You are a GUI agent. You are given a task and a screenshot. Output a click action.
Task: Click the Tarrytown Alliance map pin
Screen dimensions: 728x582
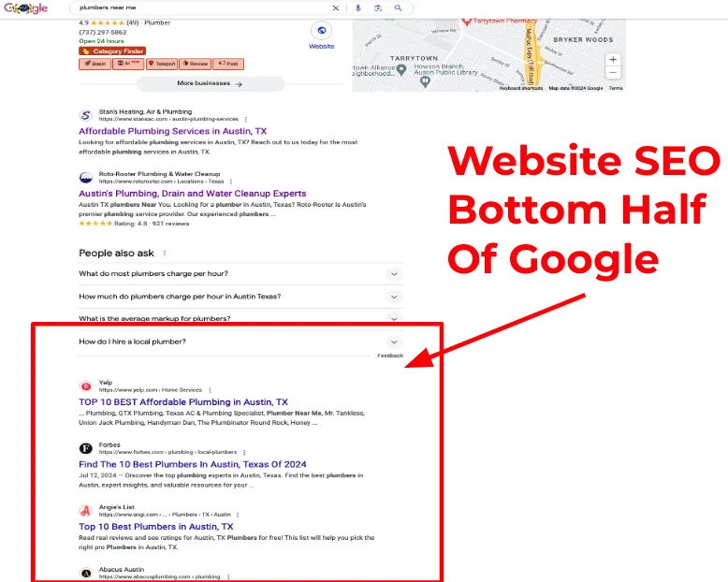click(x=401, y=70)
